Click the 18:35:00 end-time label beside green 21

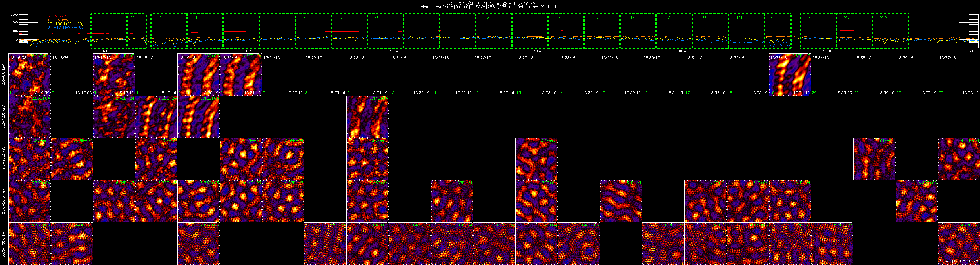844,92
